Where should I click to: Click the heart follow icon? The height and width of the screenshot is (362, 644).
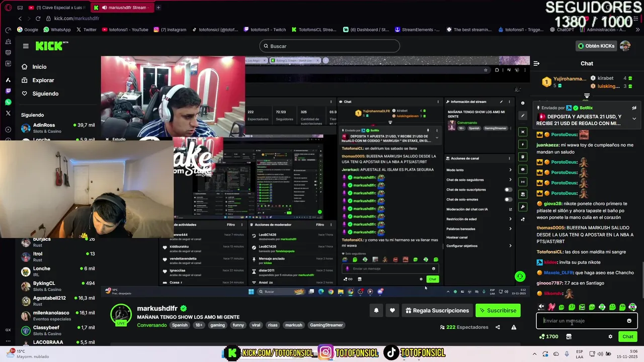[x=392, y=311]
